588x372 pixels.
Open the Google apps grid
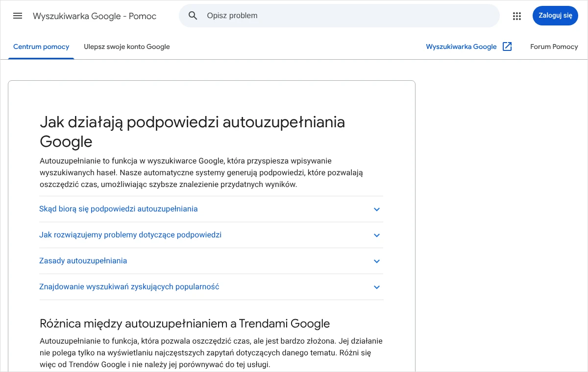pyautogui.click(x=517, y=16)
